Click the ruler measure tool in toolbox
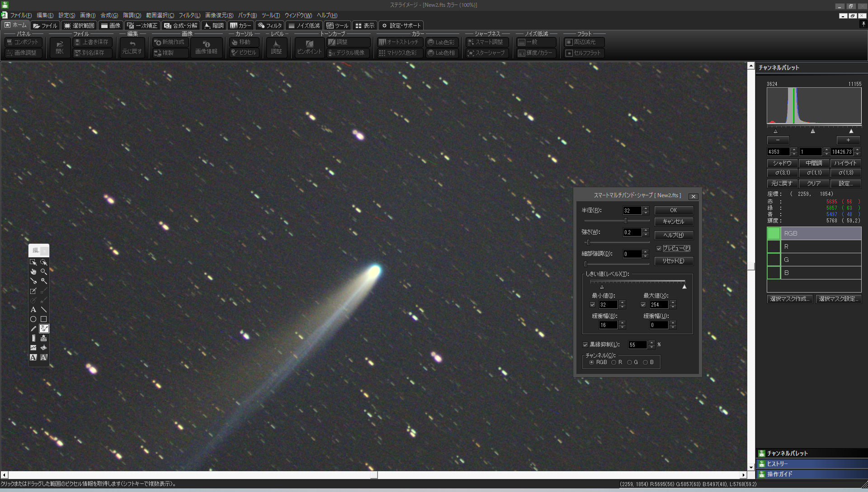The image size is (868, 492). 33,338
